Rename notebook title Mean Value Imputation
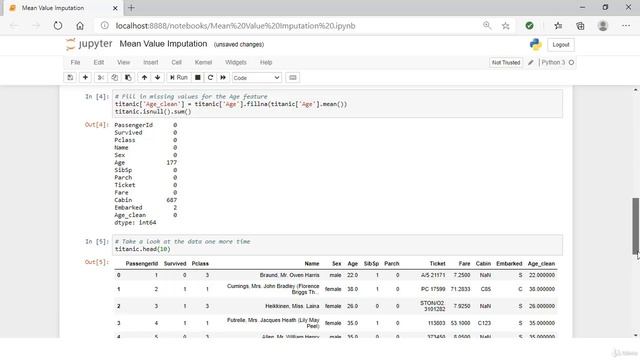Image resolution: width=640 pixels, height=360 pixels. click(x=163, y=44)
